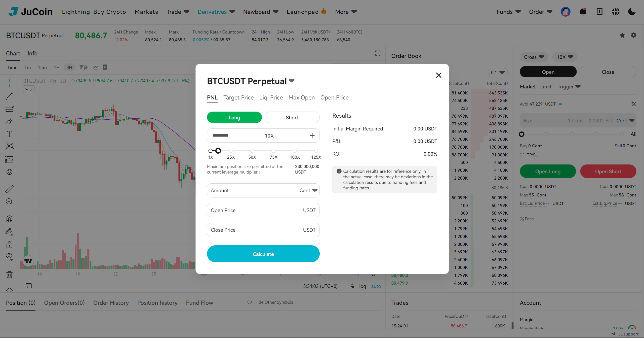Open the Fibonacci lines tool
Image resolution: width=644 pixels, height=338 pixels.
[x=10, y=108]
